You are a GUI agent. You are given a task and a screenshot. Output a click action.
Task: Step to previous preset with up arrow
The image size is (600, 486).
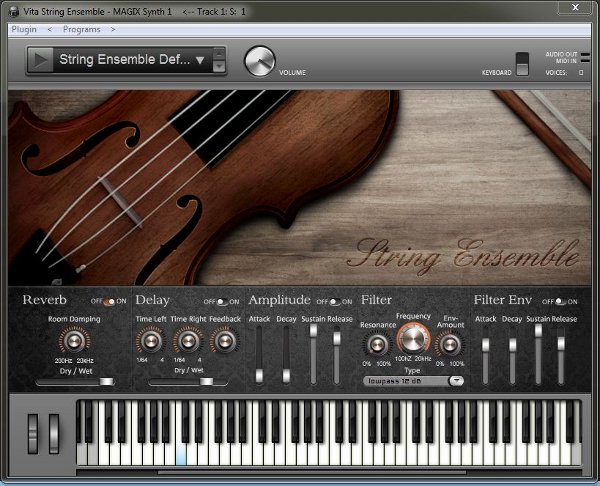pyautogui.click(x=218, y=54)
